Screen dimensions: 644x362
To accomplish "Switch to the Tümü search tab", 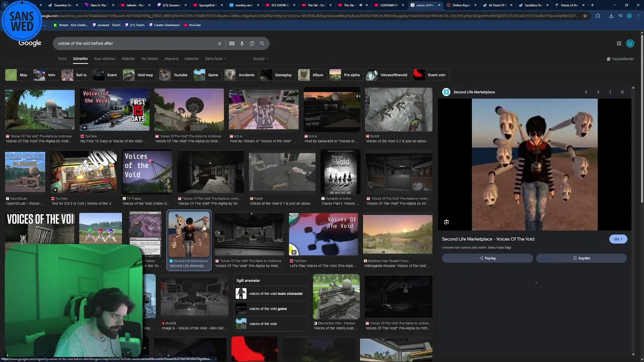I will 62,59.
